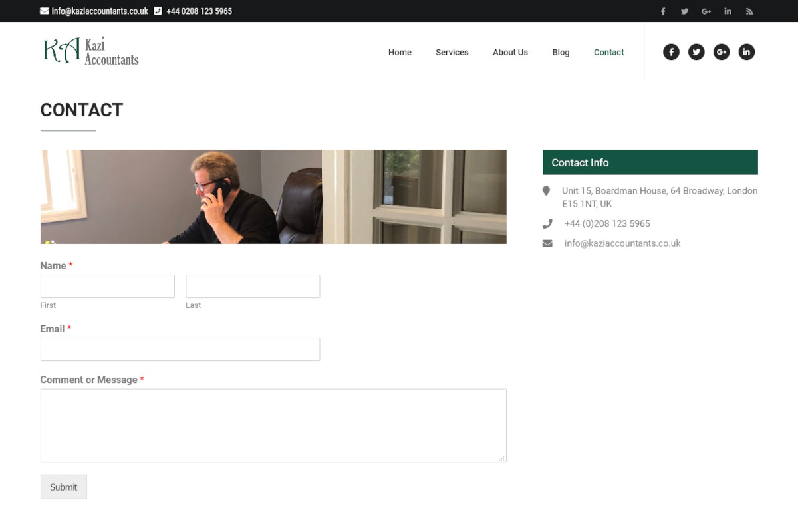
Task: Click the envelope icon in Contact Info
Action: point(547,243)
